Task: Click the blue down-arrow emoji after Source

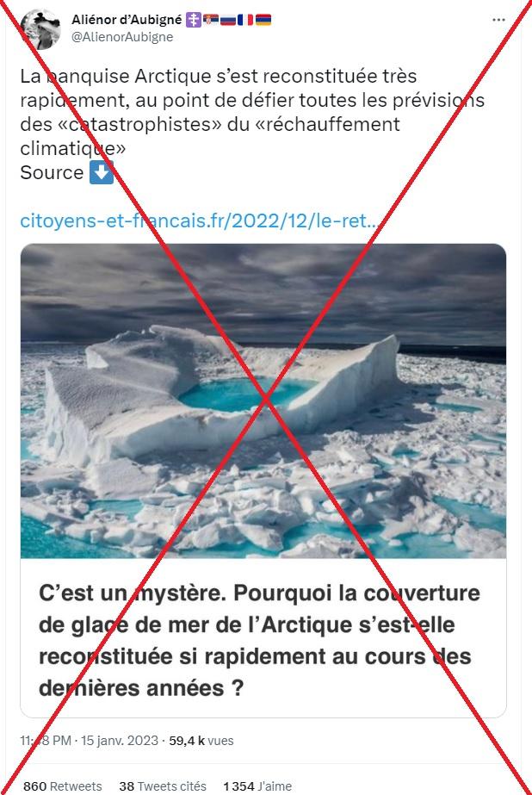Action: tap(102, 173)
